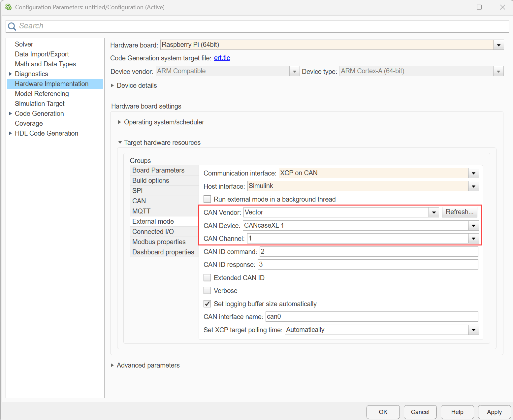The width and height of the screenshot is (513, 420).
Task: Open the Connected I/O group
Action: (x=164, y=232)
